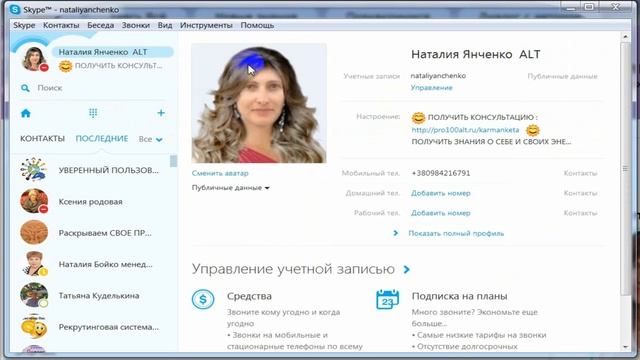640x360 pixels.
Task: Click УВЕРЕННЫЙ ПОЛЬЗОВ... group avatar
Action: (34, 170)
